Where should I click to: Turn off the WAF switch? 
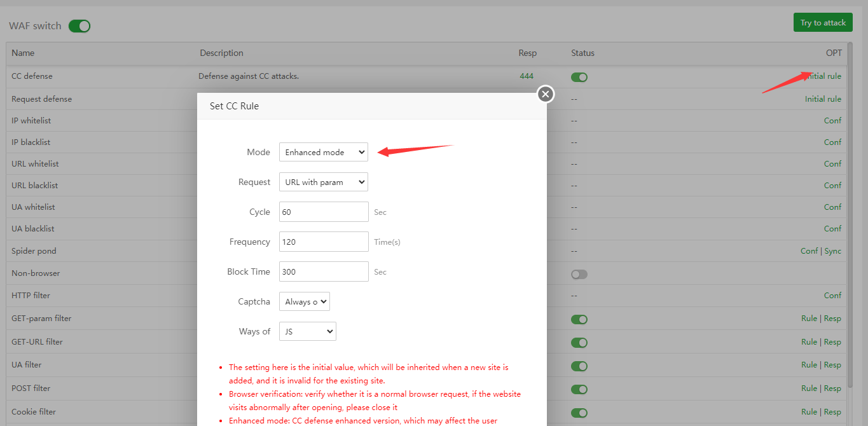[x=79, y=26]
